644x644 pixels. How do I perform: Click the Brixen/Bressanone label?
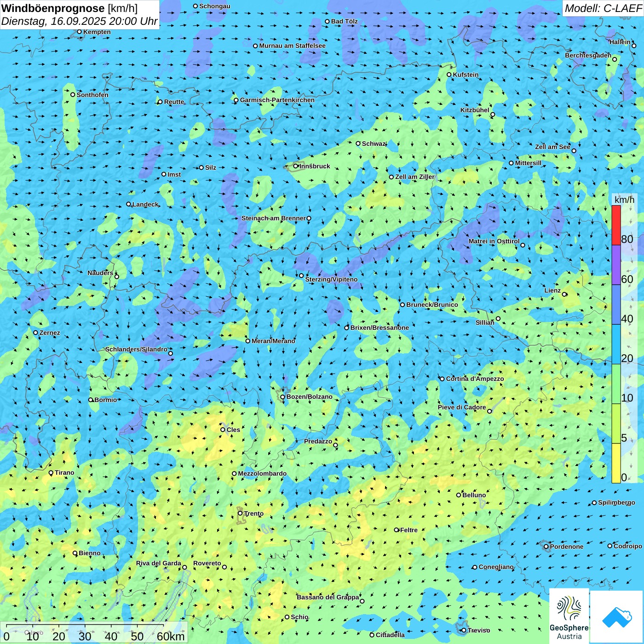click(x=379, y=328)
